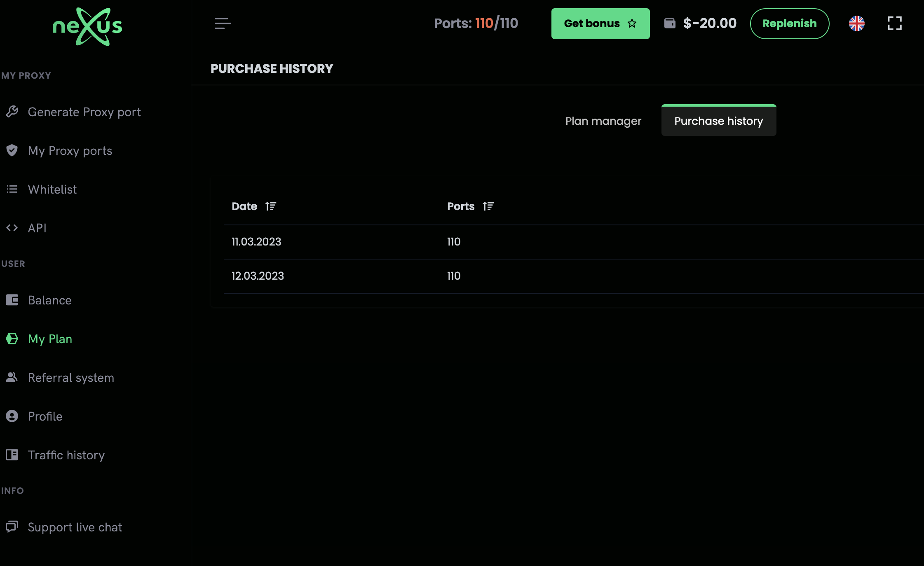924x566 pixels.
Task: Click the wallet icon beside balance
Action: (x=670, y=23)
